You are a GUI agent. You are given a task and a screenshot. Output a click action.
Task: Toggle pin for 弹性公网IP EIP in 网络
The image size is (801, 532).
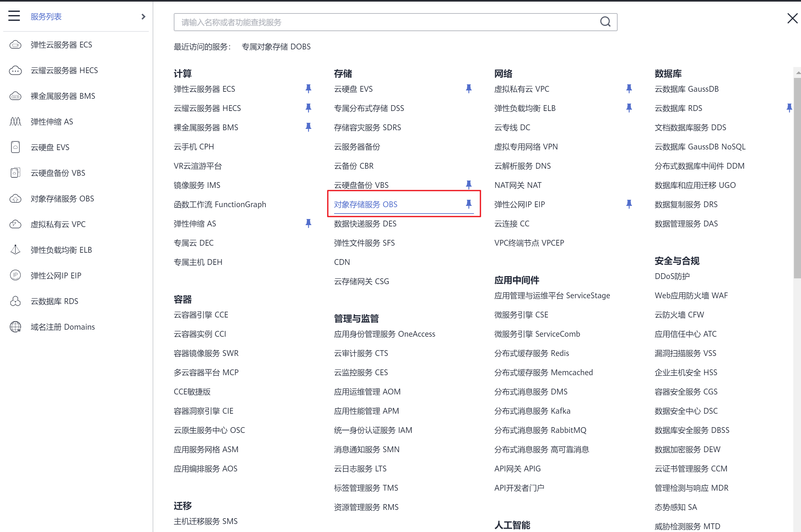(629, 204)
